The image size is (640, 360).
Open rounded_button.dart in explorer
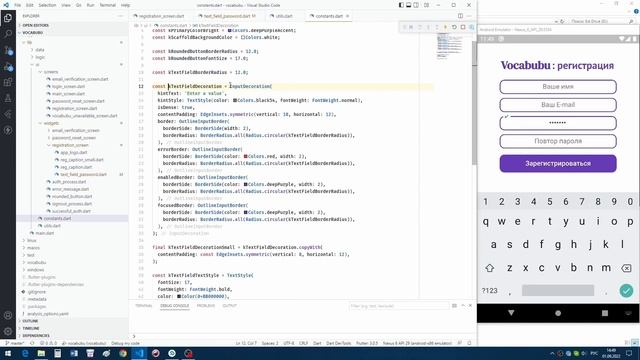(72, 196)
